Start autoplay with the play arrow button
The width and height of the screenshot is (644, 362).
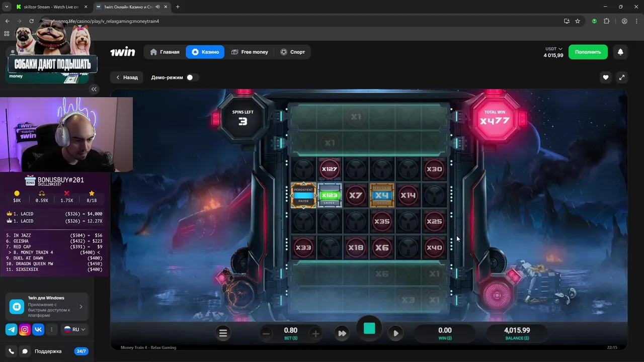[x=396, y=333]
